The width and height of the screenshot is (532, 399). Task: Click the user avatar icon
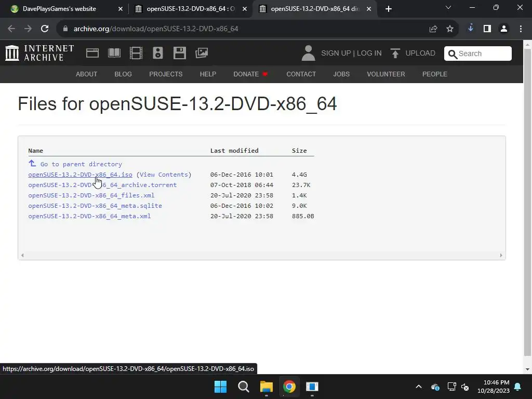pyautogui.click(x=309, y=53)
